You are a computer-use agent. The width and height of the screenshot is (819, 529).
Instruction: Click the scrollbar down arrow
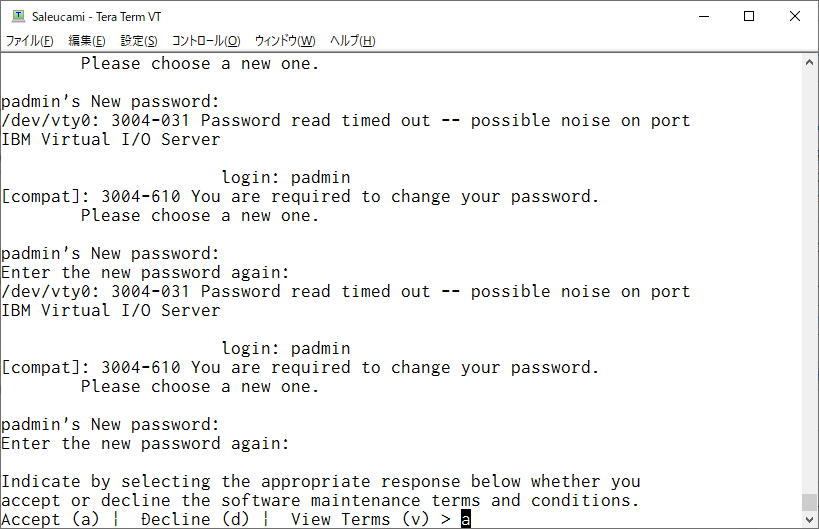pos(809,520)
